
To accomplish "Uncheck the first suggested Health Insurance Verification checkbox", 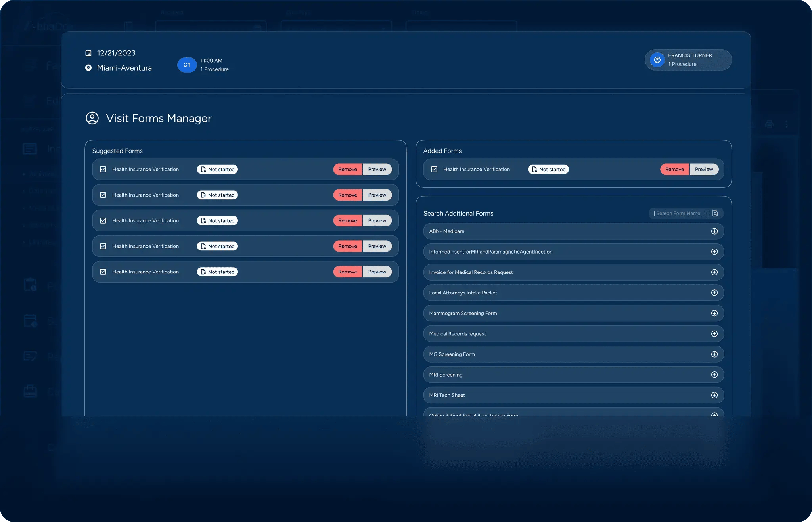I will click(103, 169).
